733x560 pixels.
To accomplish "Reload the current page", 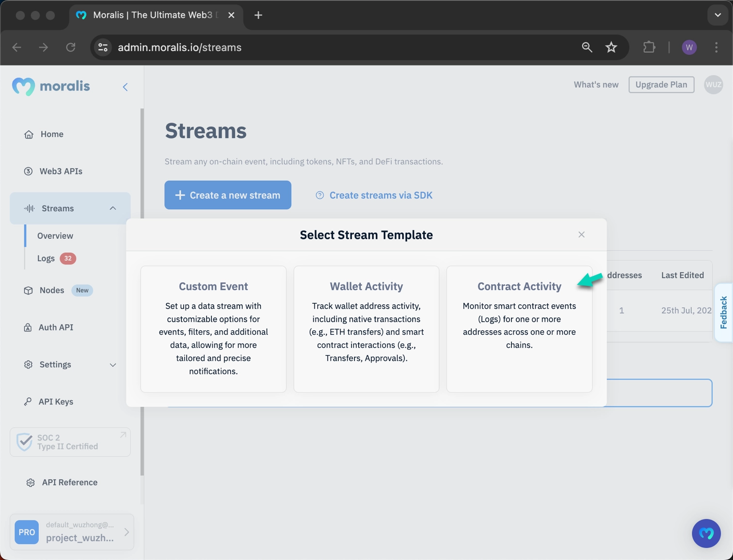I will pyautogui.click(x=71, y=47).
